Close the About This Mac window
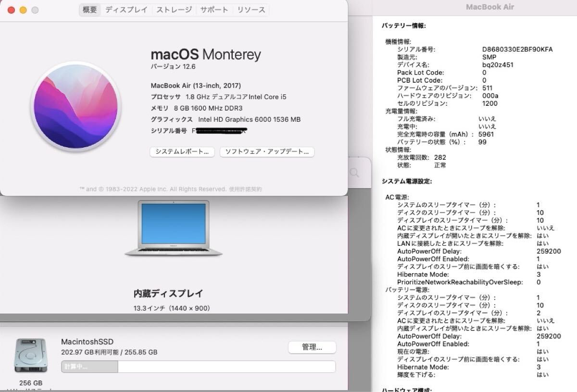The height and width of the screenshot is (392, 577). (x=11, y=10)
